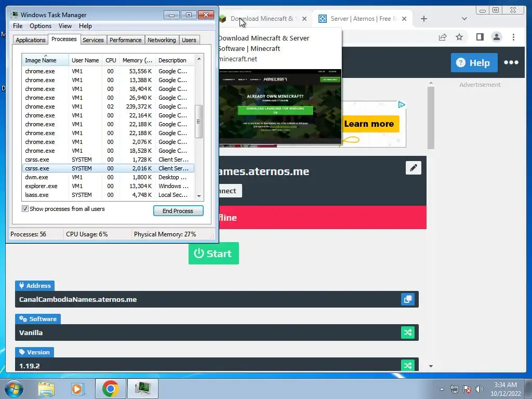Click the pencil edit icon next to server address
The height and width of the screenshot is (399, 532).
coord(413,168)
